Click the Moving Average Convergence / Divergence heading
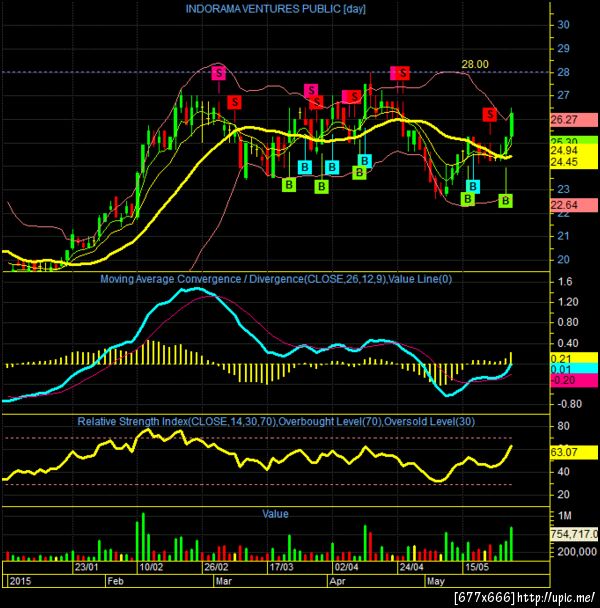The image size is (600, 608). tap(276, 279)
